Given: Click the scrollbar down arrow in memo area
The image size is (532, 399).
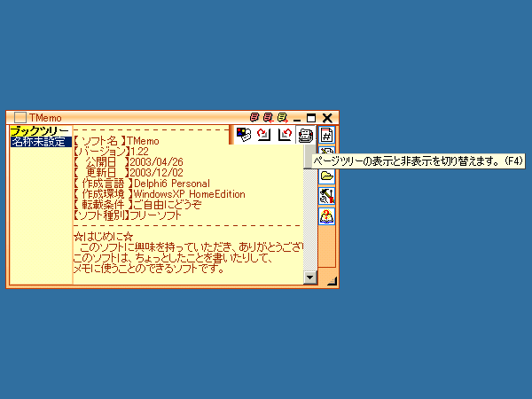Looking at the screenshot, I should 309,278.
